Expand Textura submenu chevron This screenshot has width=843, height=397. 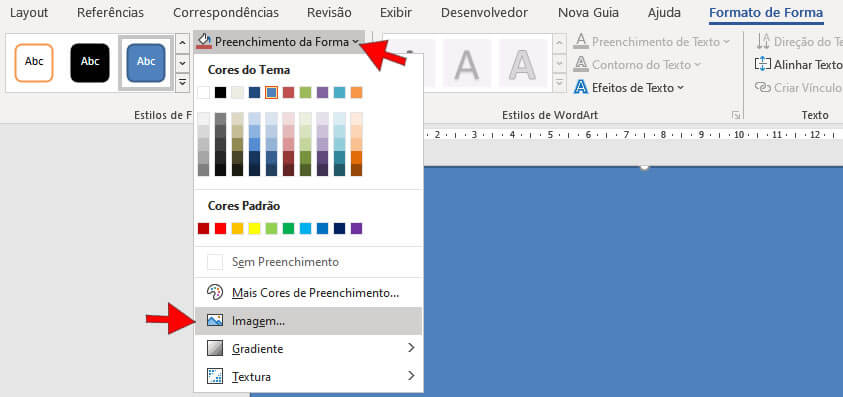411,375
